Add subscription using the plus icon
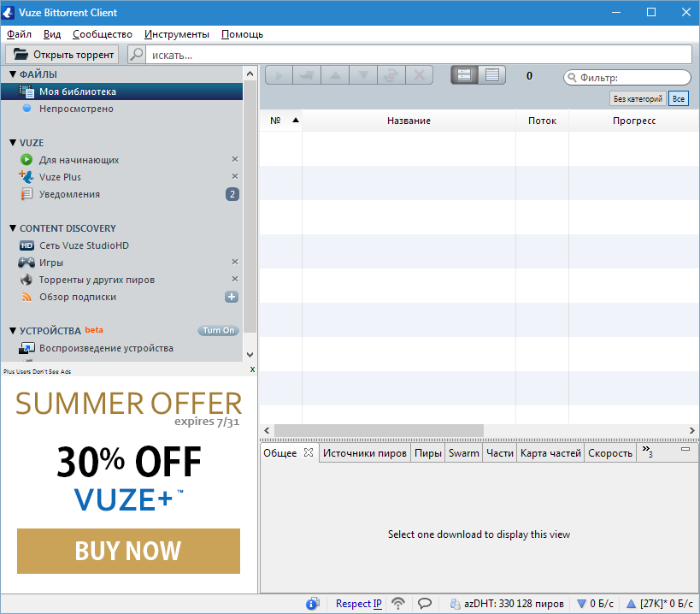The height and width of the screenshot is (614, 700). [231, 297]
